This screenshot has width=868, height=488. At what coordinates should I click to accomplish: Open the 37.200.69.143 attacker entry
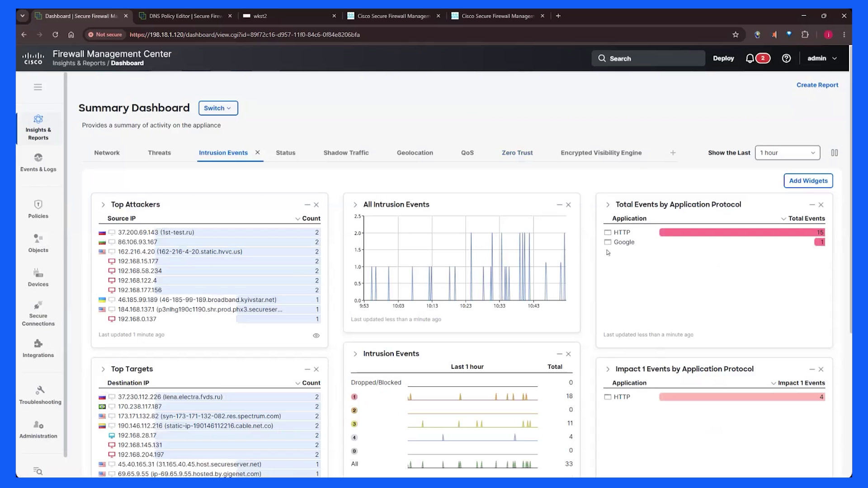click(156, 232)
